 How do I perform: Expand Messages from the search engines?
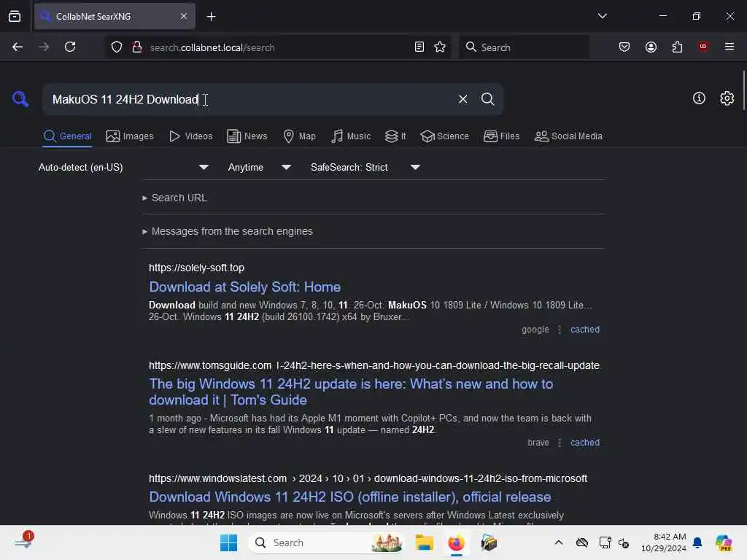[x=228, y=231]
